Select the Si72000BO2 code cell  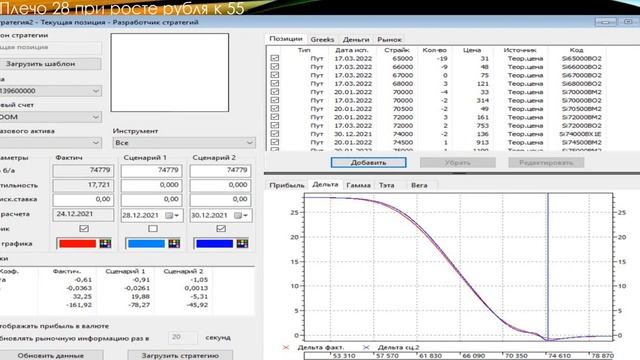581,126
